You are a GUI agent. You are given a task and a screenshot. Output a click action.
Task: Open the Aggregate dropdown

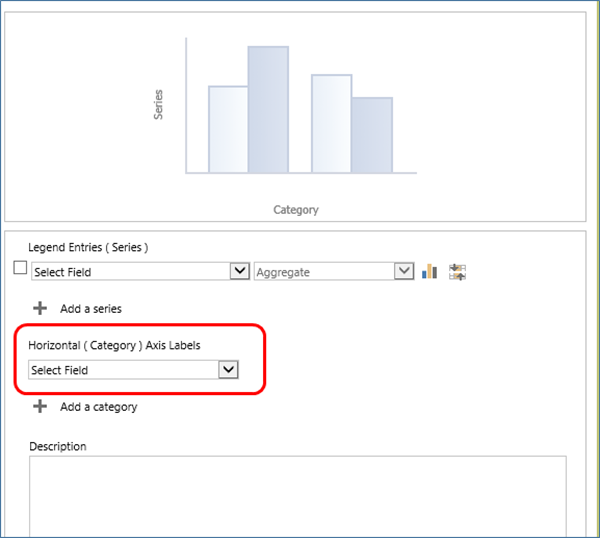point(325,271)
